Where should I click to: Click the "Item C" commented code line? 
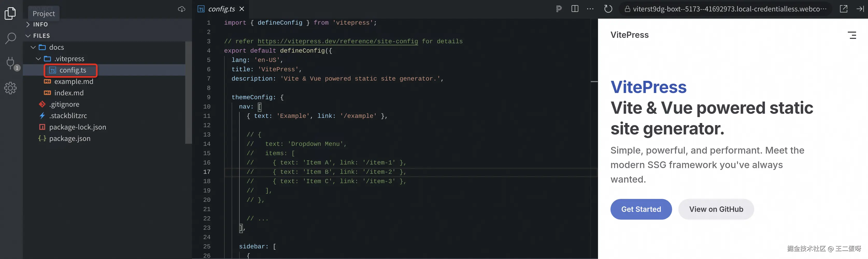click(x=326, y=182)
